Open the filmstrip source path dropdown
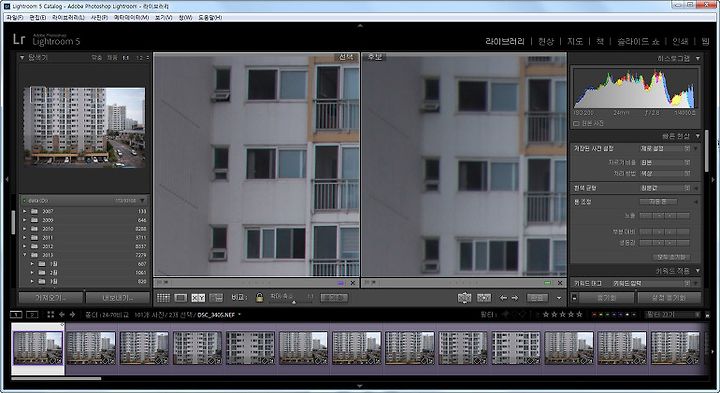720x393 pixels. pos(240,315)
